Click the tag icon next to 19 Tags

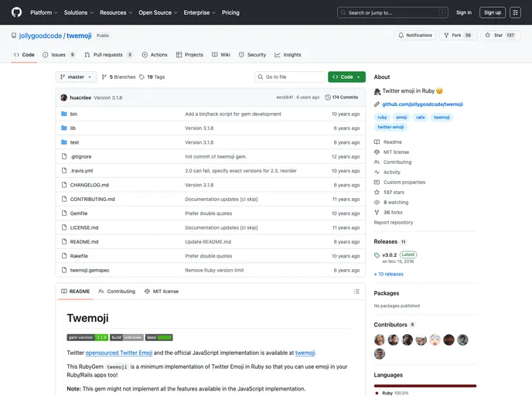point(142,77)
